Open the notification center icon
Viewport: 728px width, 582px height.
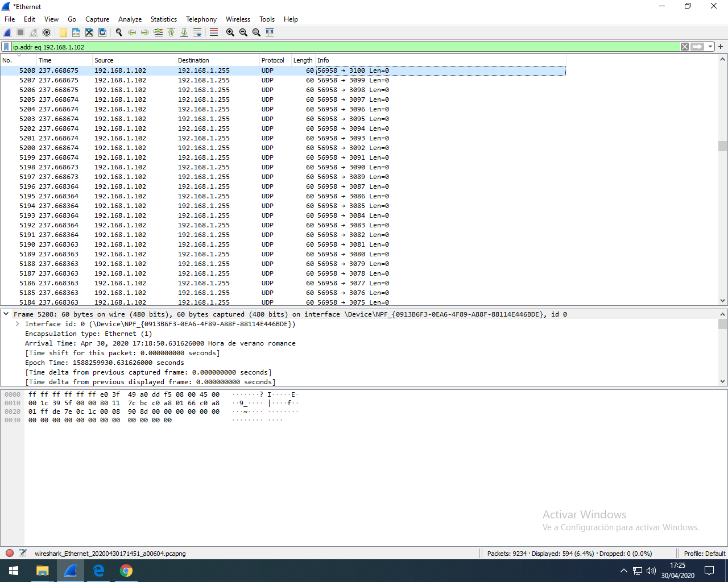coord(709,571)
